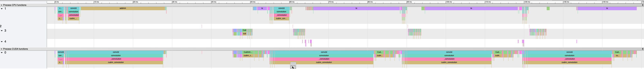The image size is (644, 69).
Task: Select CPU cudnn_con... slice near 58 ms
Action: [x=281, y=19]
